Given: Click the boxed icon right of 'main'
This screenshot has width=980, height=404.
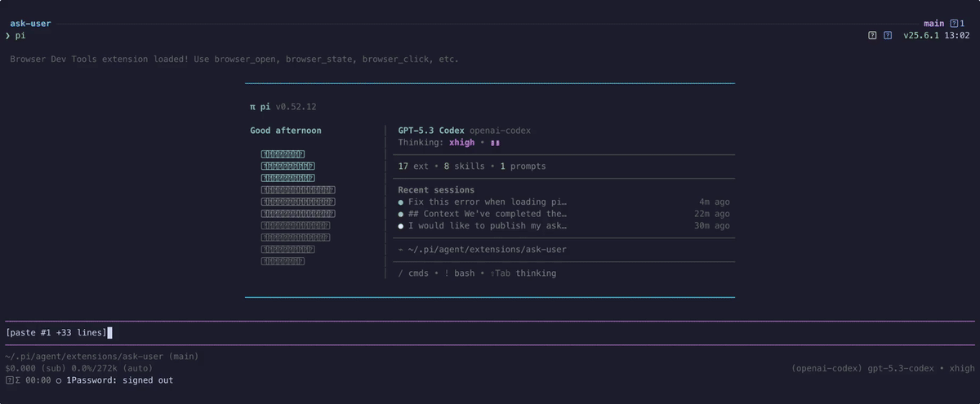Looking at the screenshot, I should 954,24.
